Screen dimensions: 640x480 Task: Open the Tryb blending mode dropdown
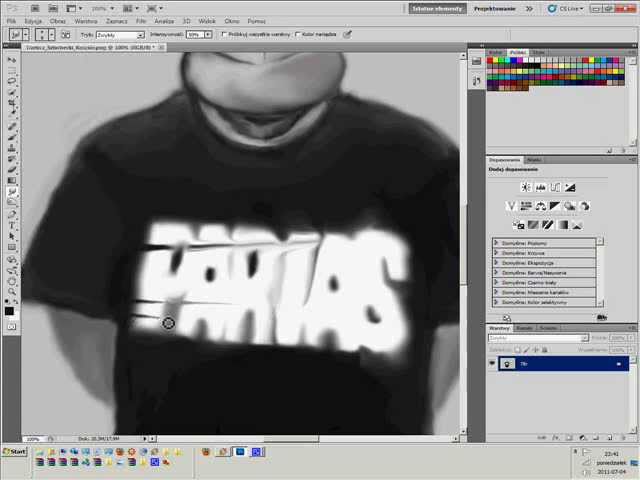click(120, 35)
